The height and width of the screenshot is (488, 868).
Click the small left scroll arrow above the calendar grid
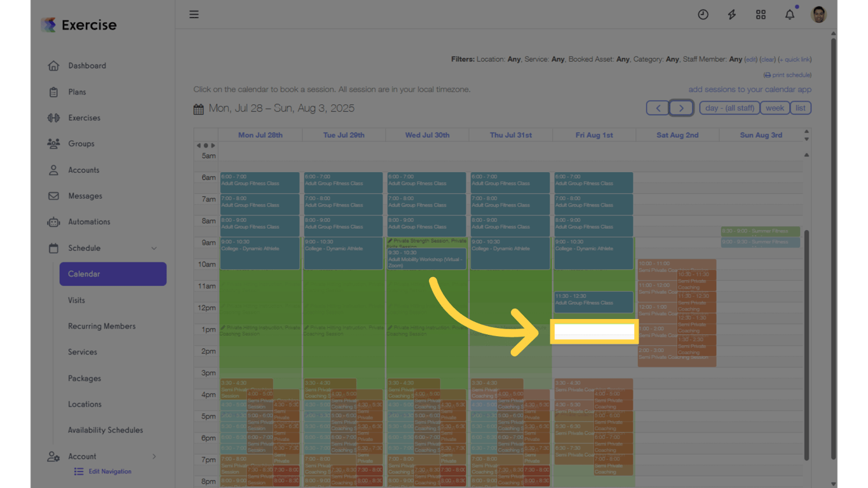(198, 145)
